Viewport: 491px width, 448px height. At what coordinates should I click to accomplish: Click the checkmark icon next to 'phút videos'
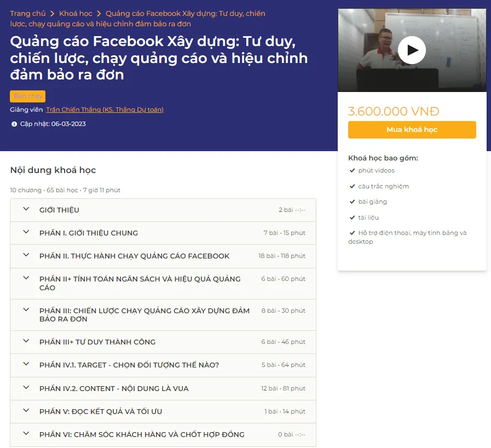click(x=352, y=170)
